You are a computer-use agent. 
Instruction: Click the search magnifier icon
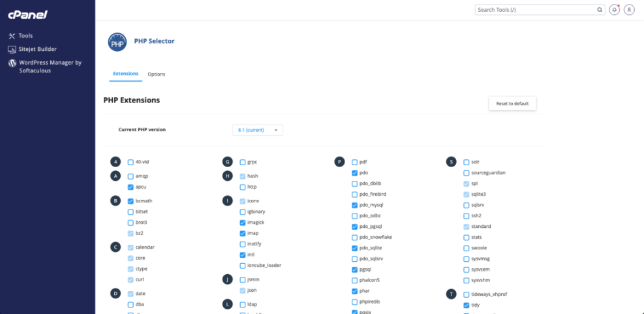pyautogui.click(x=600, y=10)
